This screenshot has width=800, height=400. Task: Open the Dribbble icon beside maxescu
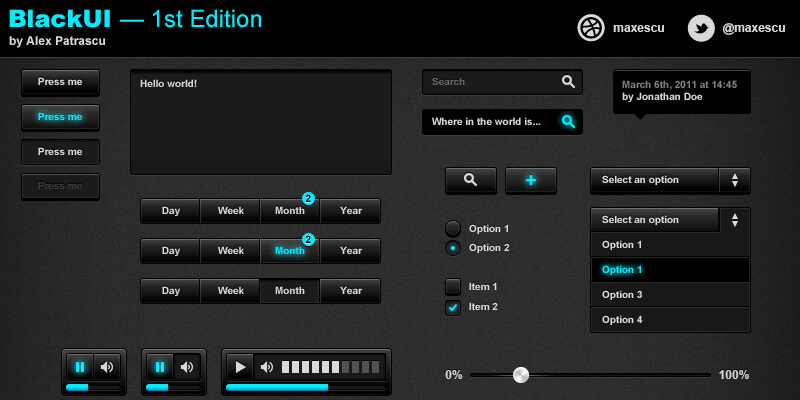click(x=591, y=28)
